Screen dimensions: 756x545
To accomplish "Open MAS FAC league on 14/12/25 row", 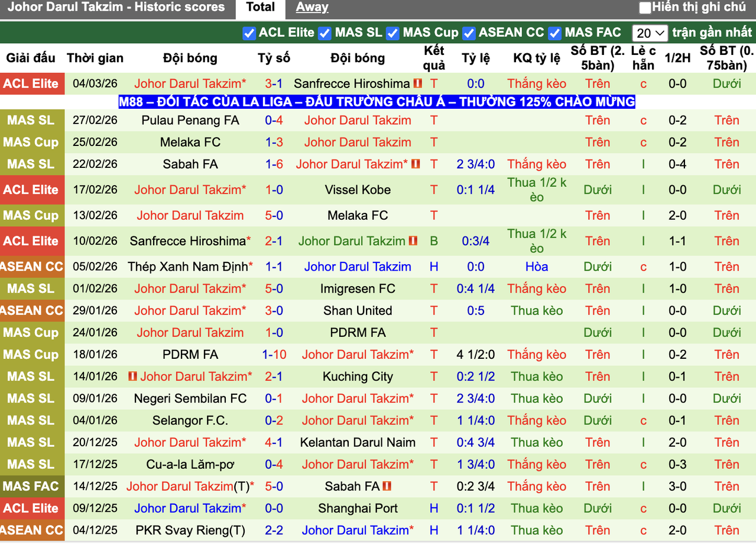I will point(31,486).
